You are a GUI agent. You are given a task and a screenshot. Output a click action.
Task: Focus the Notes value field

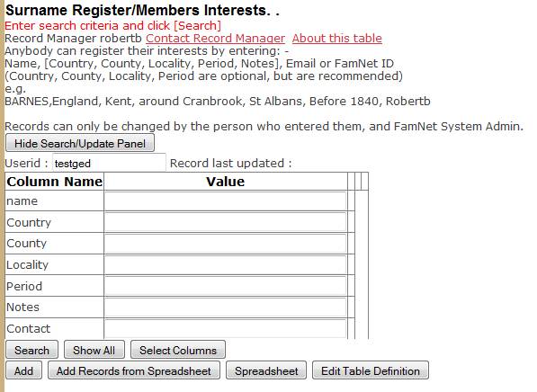coord(226,307)
